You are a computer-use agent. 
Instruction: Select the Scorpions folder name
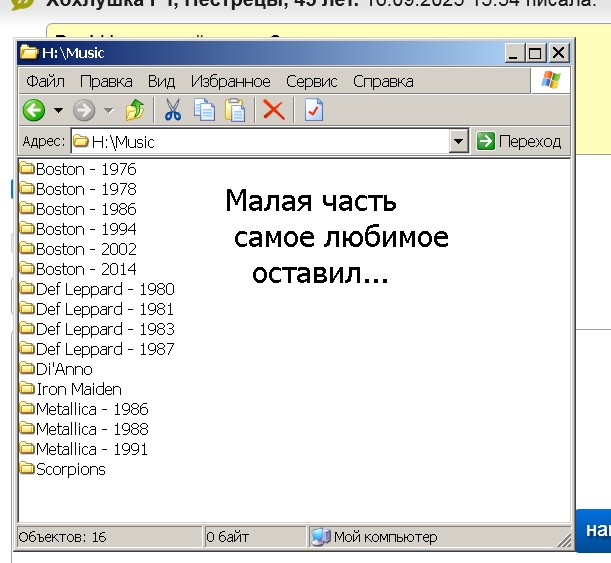click(71, 469)
